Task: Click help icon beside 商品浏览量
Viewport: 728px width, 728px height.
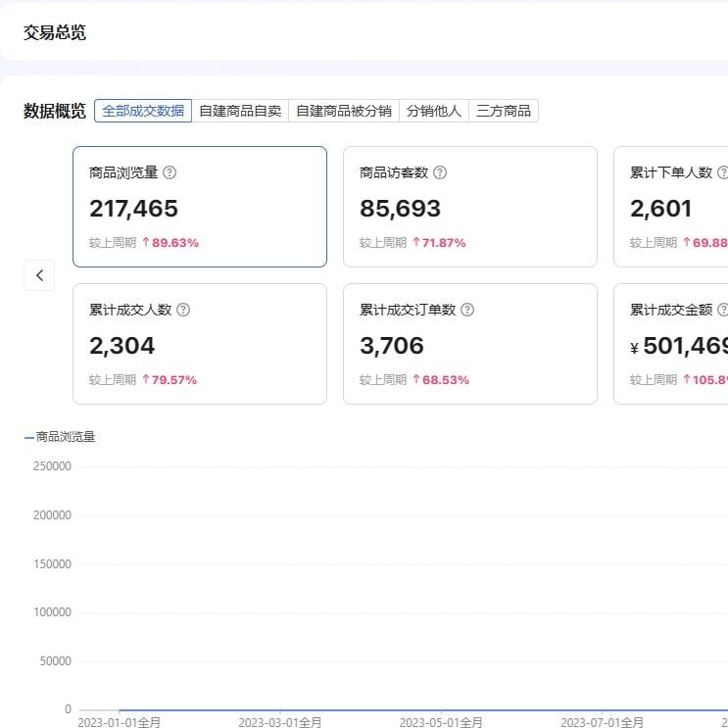Action: point(170,172)
